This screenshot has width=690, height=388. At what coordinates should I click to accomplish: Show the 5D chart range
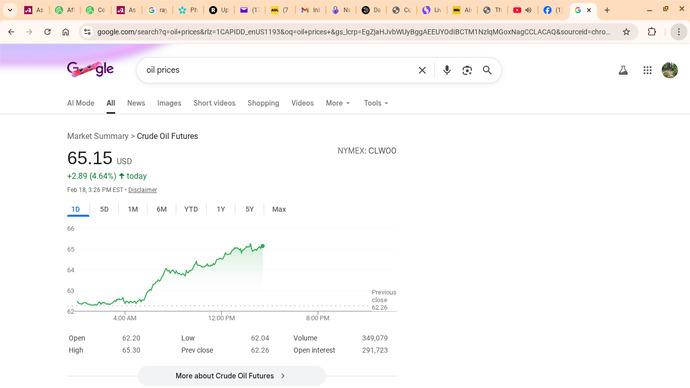pos(104,209)
